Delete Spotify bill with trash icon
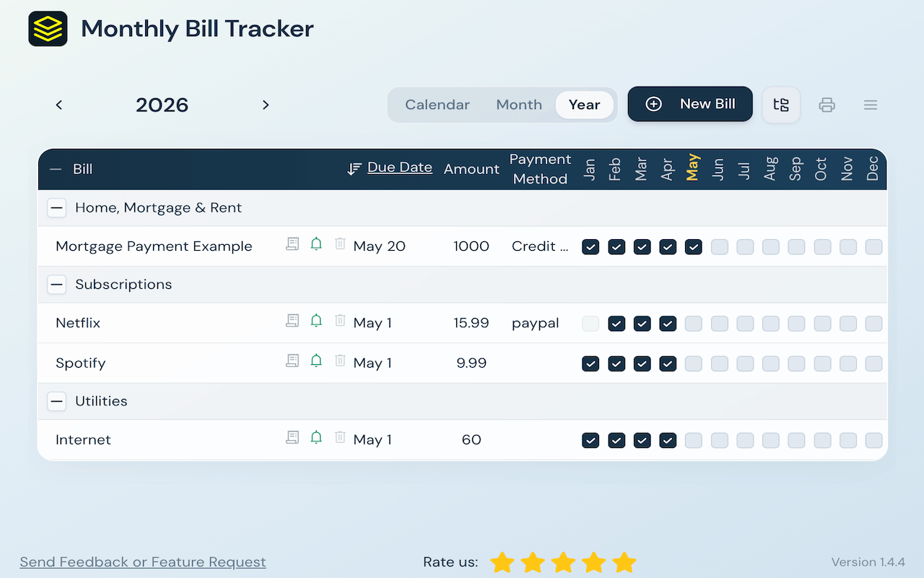This screenshot has height=578, width=924. [340, 361]
